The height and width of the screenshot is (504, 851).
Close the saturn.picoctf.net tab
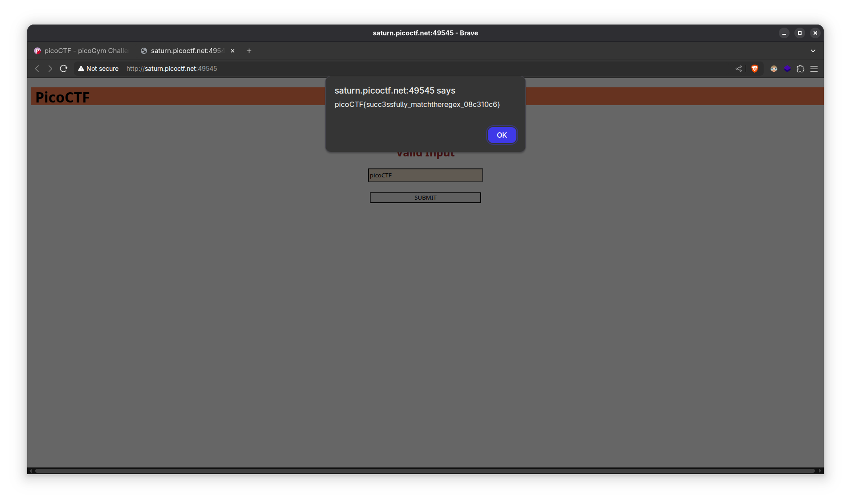tap(233, 51)
